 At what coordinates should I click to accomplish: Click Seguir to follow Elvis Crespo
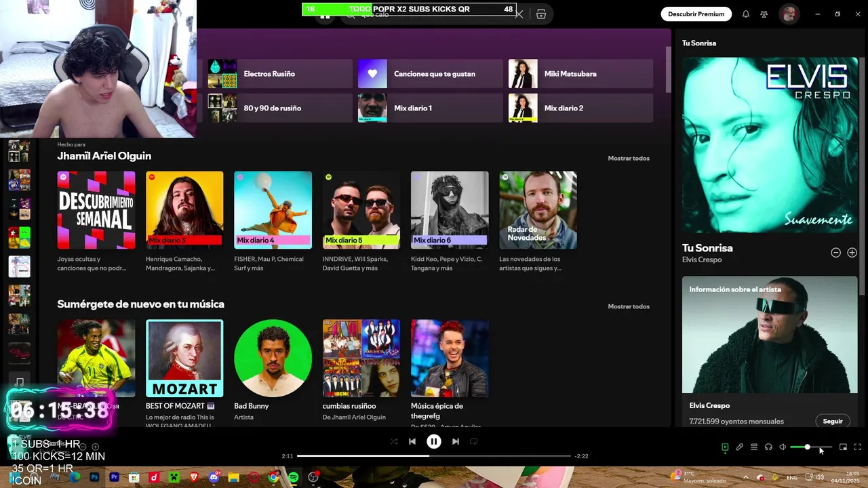tap(832, 421)
